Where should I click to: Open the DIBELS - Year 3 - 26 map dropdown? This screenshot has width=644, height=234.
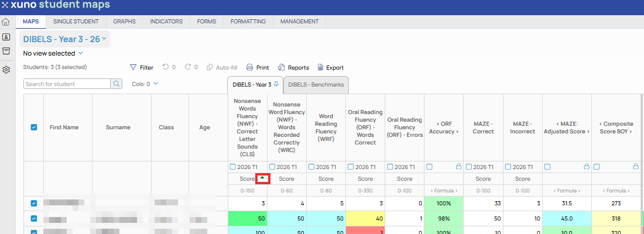[64, 39]
